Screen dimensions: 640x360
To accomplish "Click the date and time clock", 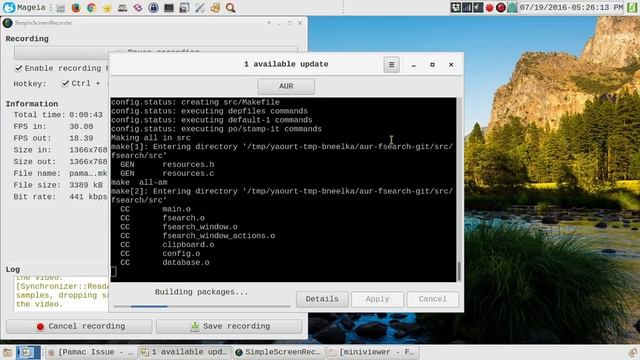I will 571,7.
